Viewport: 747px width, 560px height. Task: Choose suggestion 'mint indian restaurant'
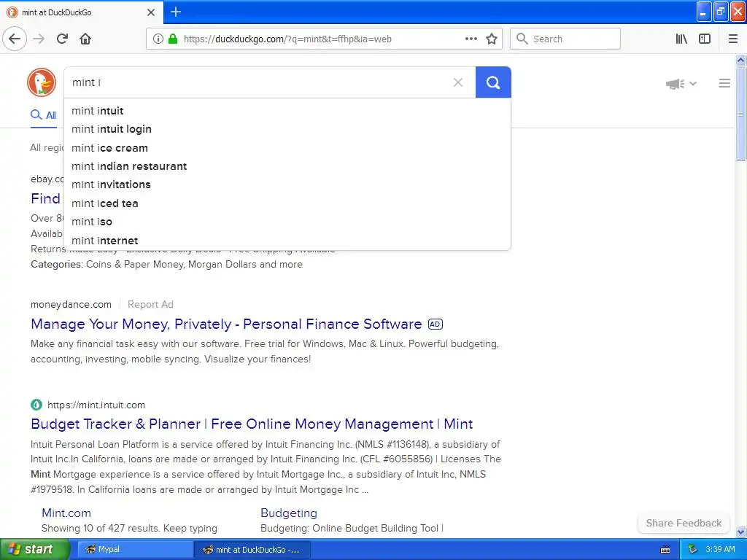coord(287,166)
